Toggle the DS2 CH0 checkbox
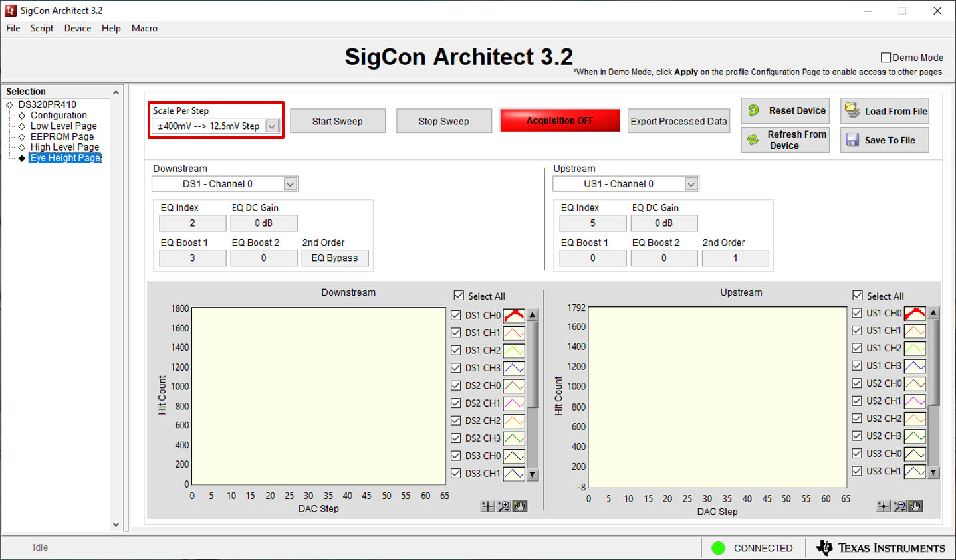This screenshot has height=560, width=956. (456, 385)
